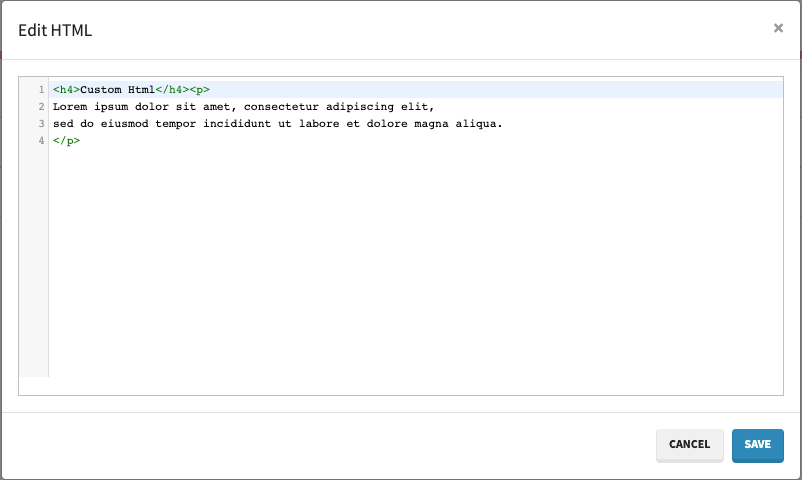The image size is (802, 480).
Task: Place cursor on the opening <p> tag
Action: coord(199,90)
